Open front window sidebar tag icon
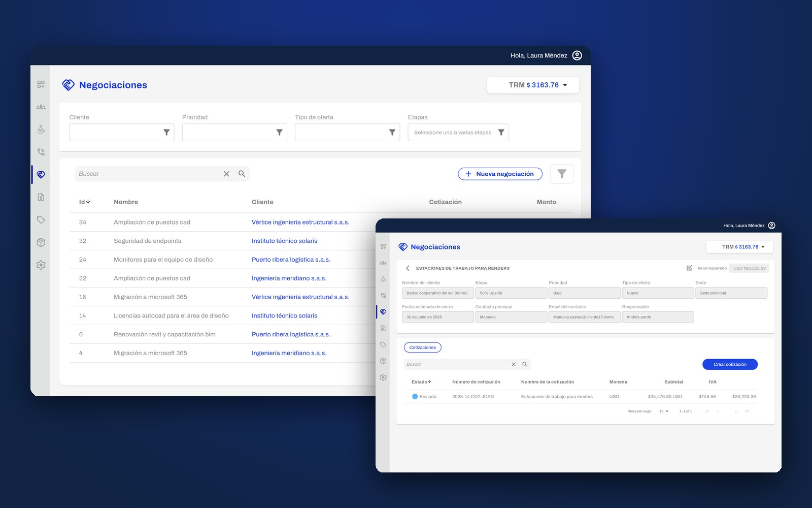 [383, 344]
